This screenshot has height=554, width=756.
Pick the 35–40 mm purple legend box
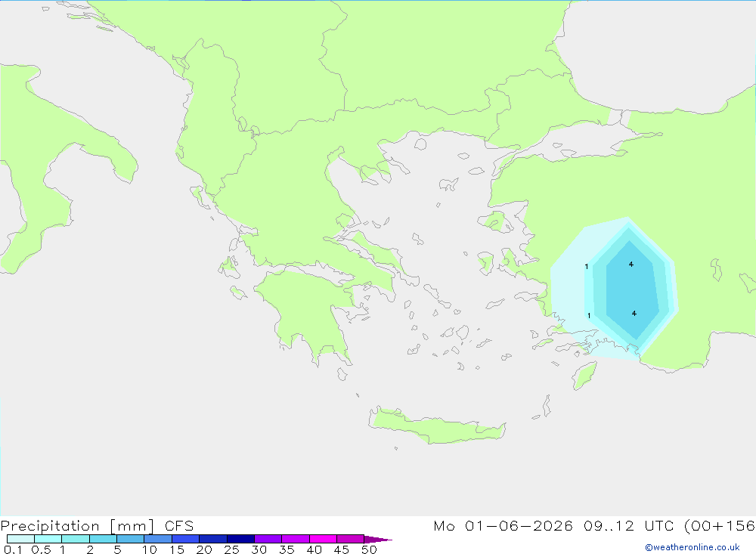[x=296, y=539]
